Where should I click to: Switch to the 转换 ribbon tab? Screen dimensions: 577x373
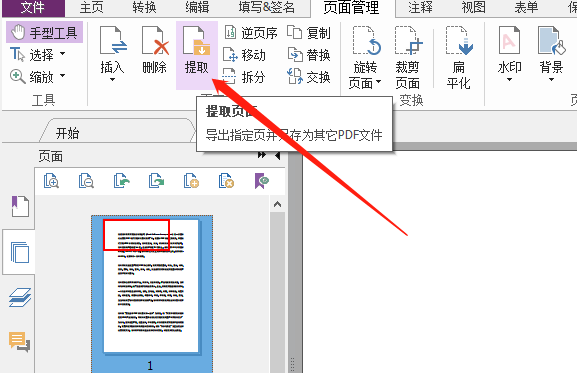pos(145,7)
